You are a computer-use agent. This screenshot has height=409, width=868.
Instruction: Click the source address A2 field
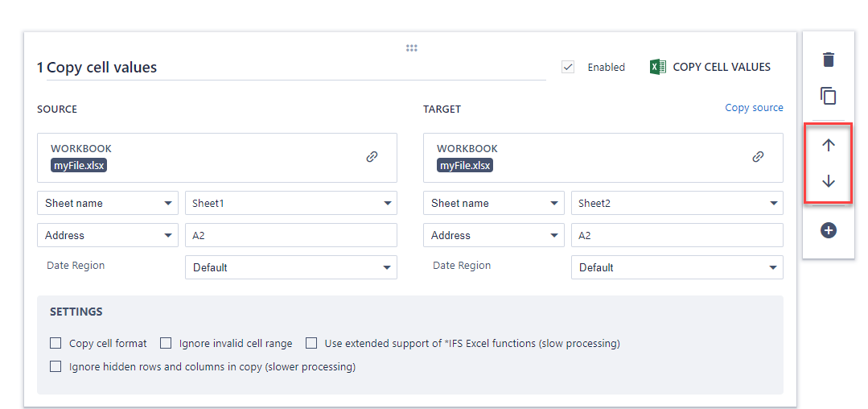tap(290, 235)
